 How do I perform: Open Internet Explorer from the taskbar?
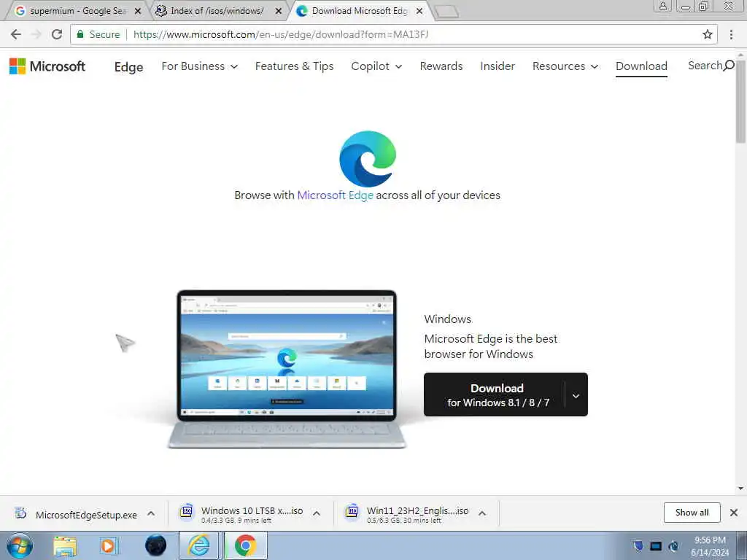point(198,545)
